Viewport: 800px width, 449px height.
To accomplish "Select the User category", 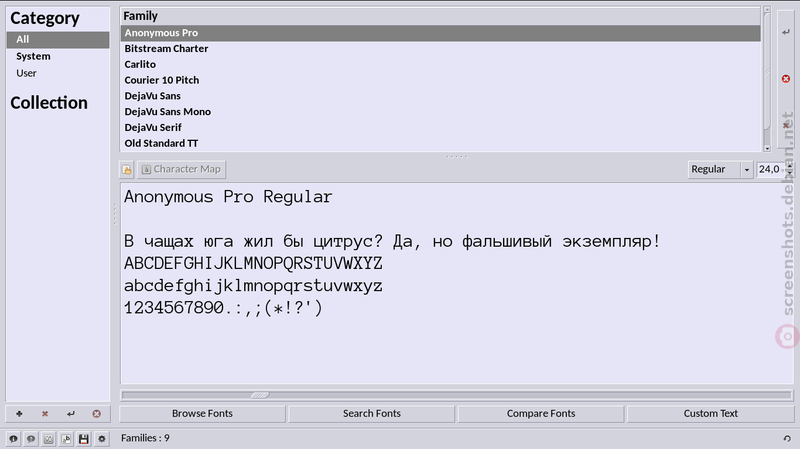I will click(x=58, y=73).
